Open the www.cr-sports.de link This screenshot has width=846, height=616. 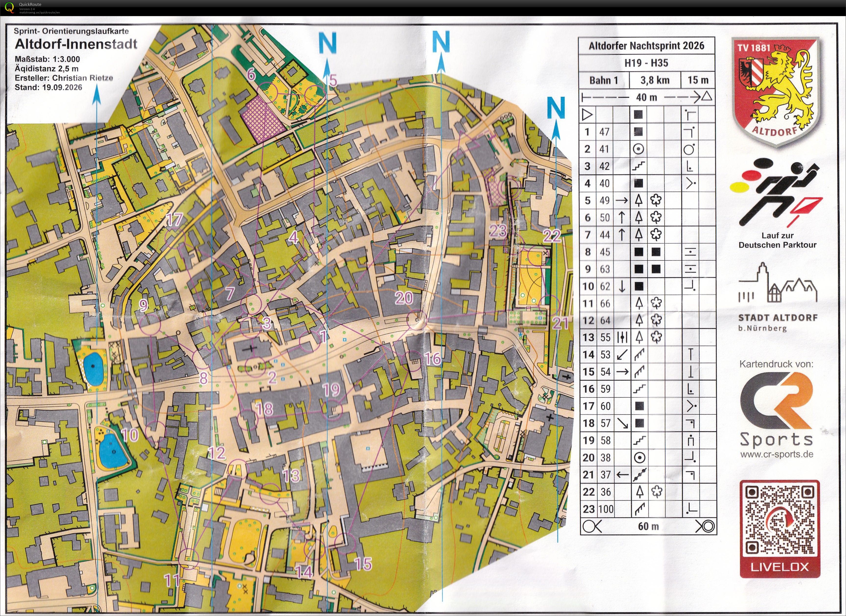(x=777, y=454)
